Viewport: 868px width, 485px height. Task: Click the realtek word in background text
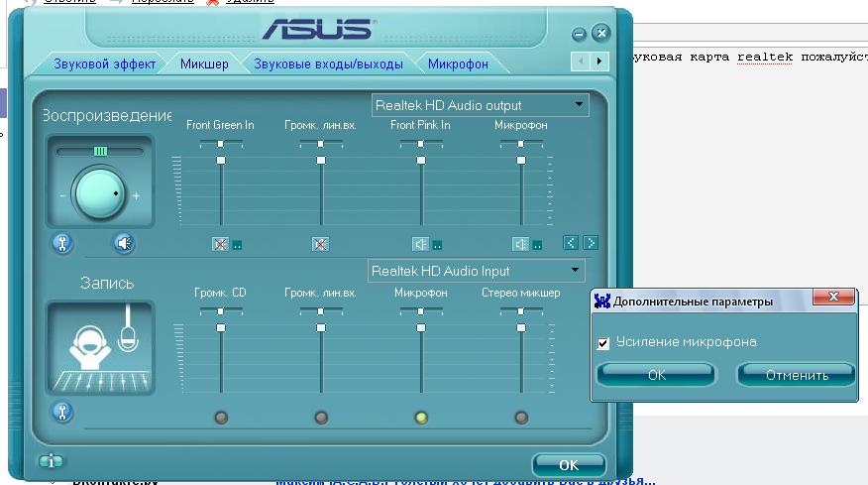(x=765, y=58)
